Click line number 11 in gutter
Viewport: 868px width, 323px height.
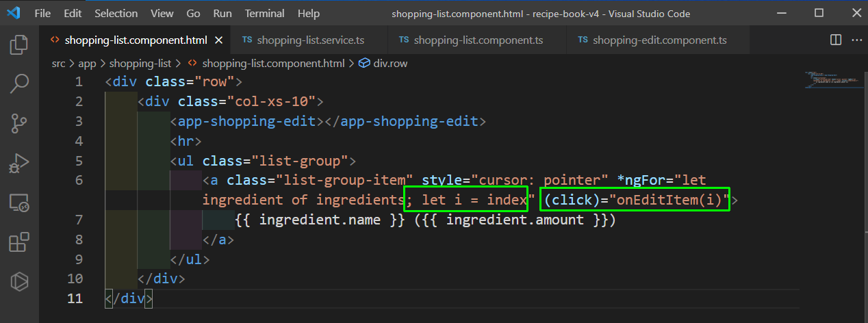click(75, 298)
